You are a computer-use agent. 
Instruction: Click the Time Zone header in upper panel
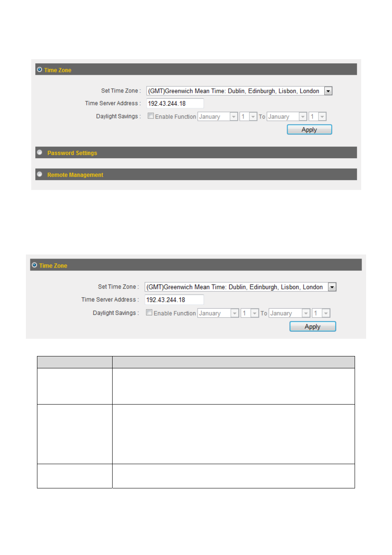(196, 69)
